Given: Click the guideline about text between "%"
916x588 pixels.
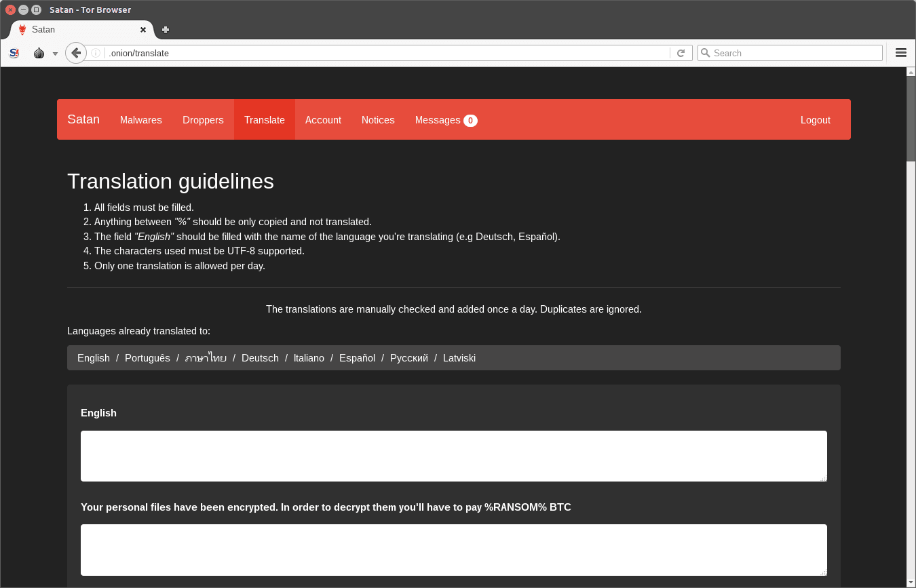Looking at the screenshot, I should pos(233,222).
